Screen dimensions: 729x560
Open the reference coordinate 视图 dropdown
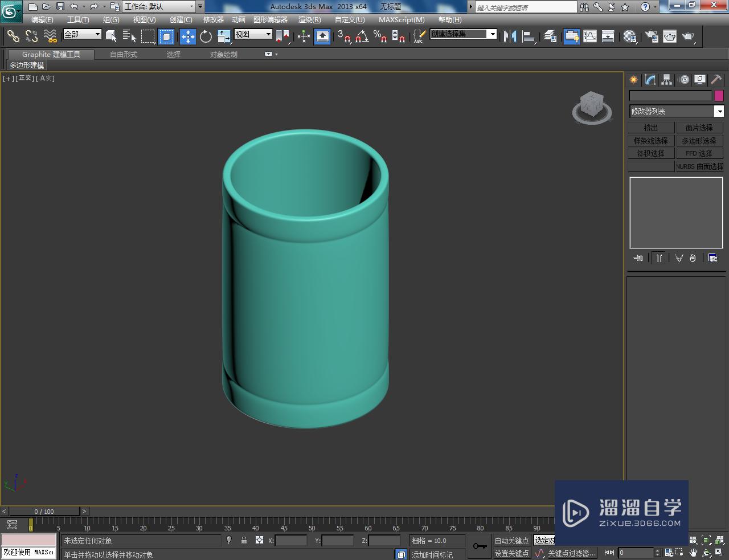253,34
